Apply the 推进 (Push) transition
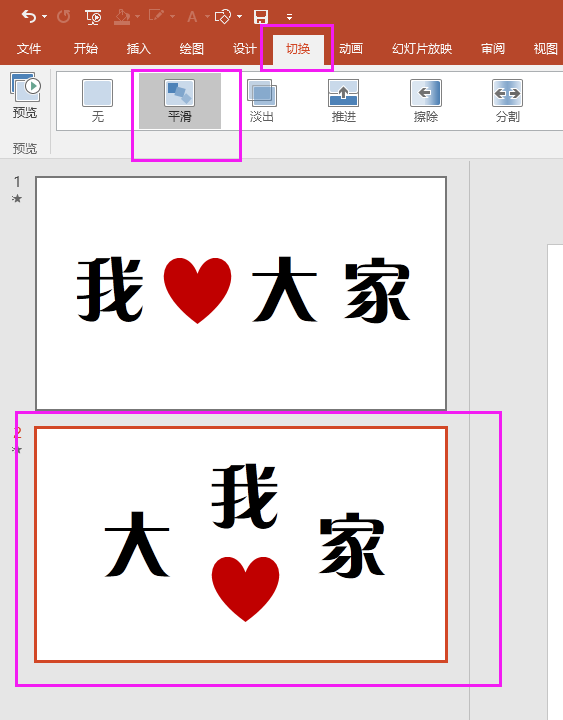This screenshot has width=563, height=720. click(x=343, y=101)
